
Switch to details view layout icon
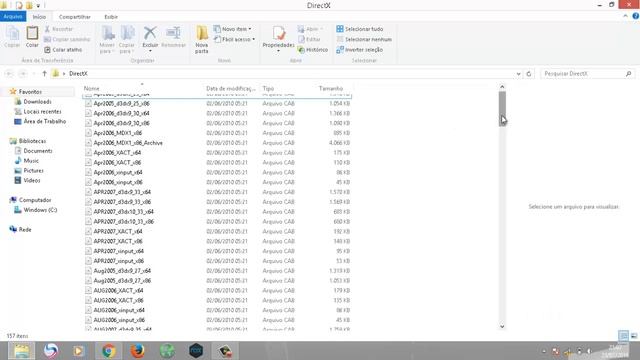[623, 336]
